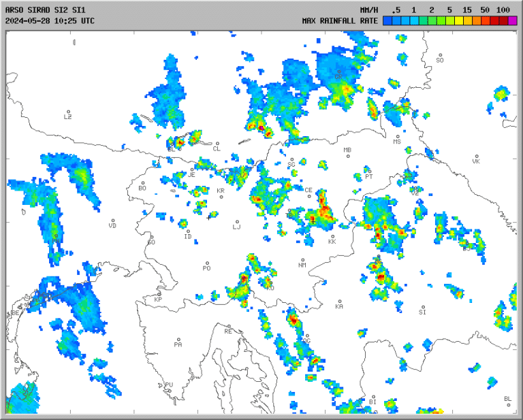
Task: Click the VK city marker
Action: click(x=477, y=156)
